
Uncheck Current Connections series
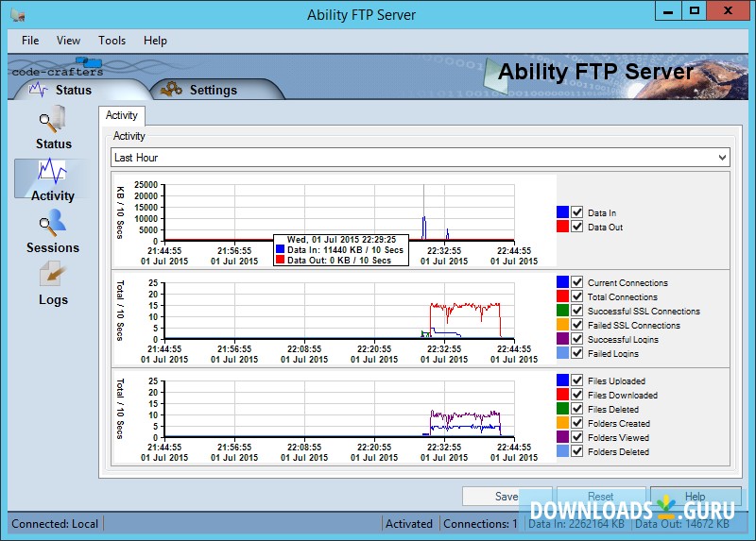(577, 282)
